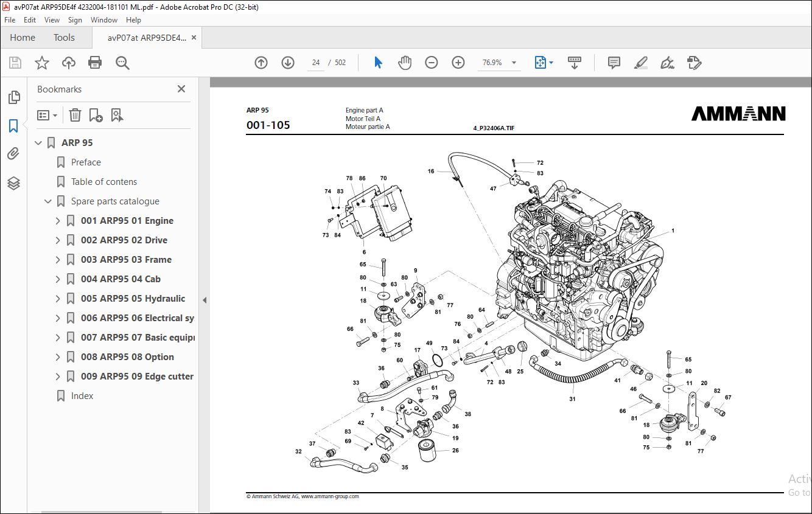Expand the 002 ARP95 02 Drive bookmark

pos(58,240)
